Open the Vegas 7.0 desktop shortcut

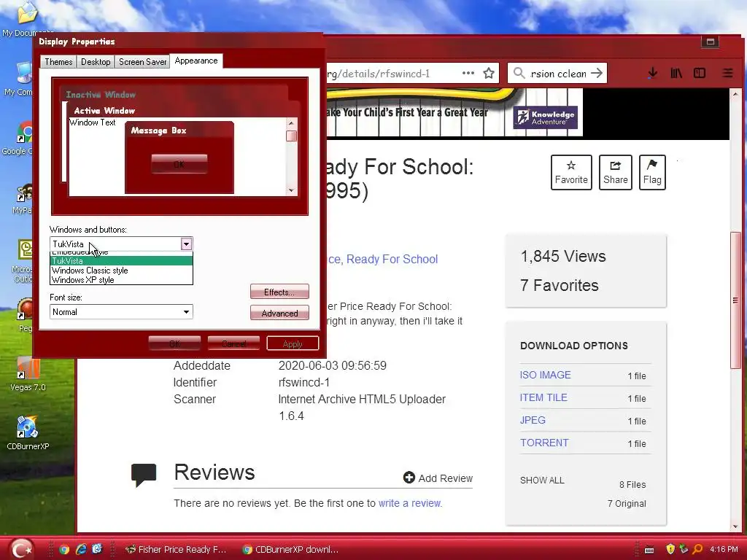point(28,374)
